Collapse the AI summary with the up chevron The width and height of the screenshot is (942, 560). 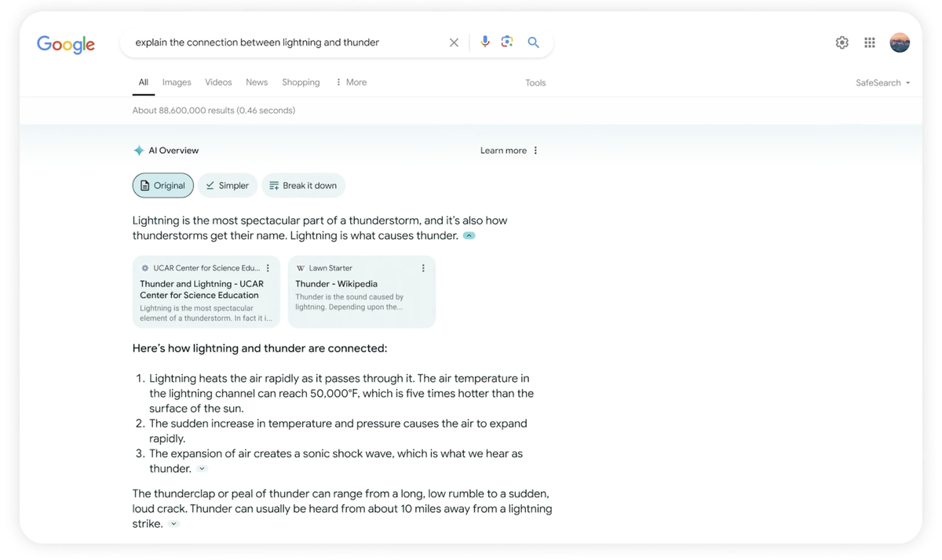[x=469, y=235]
